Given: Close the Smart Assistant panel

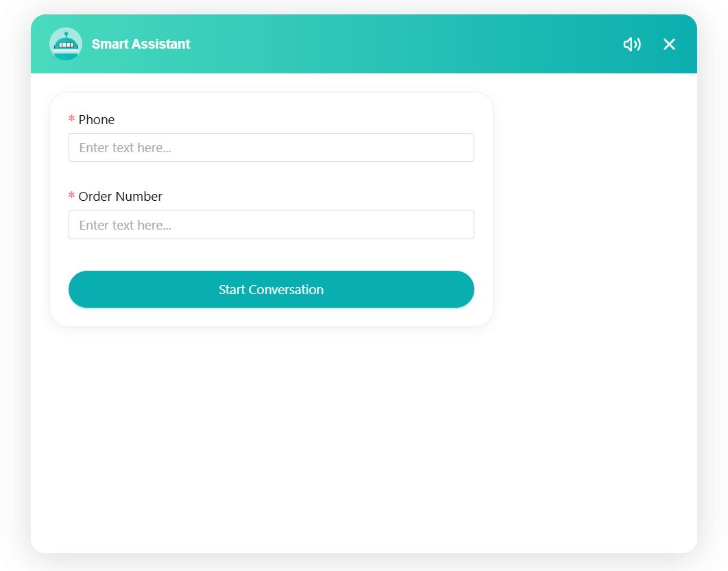Looking at the screenshot, I should pos(669,45).
